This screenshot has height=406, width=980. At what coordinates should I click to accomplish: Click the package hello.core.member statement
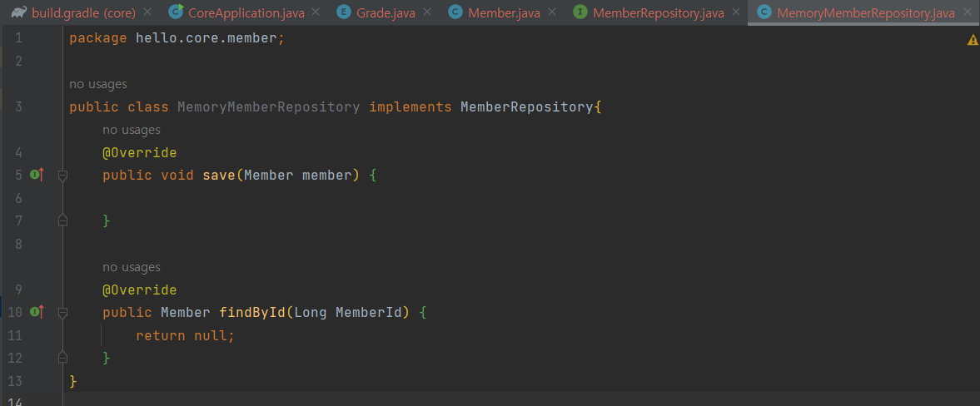177,38
